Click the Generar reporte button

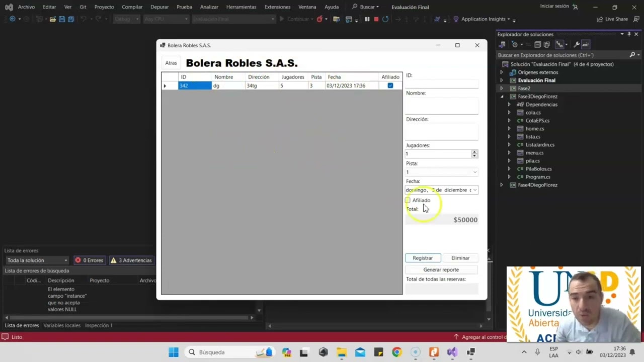(x=441, y=269)
